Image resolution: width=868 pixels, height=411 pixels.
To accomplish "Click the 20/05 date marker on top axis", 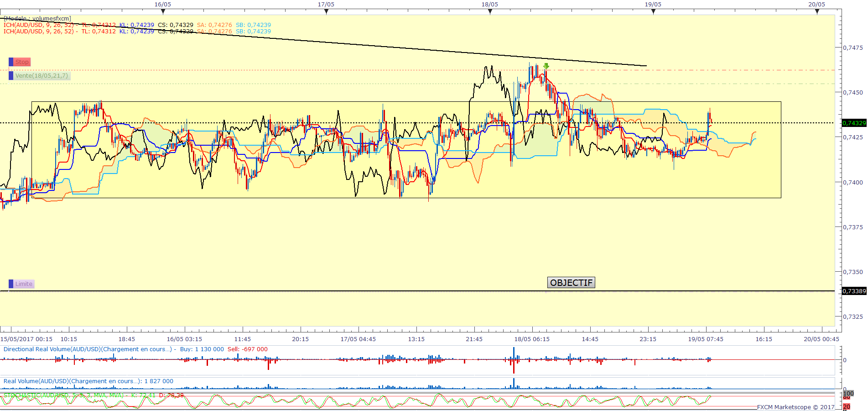I will click(x=817, y=5).
